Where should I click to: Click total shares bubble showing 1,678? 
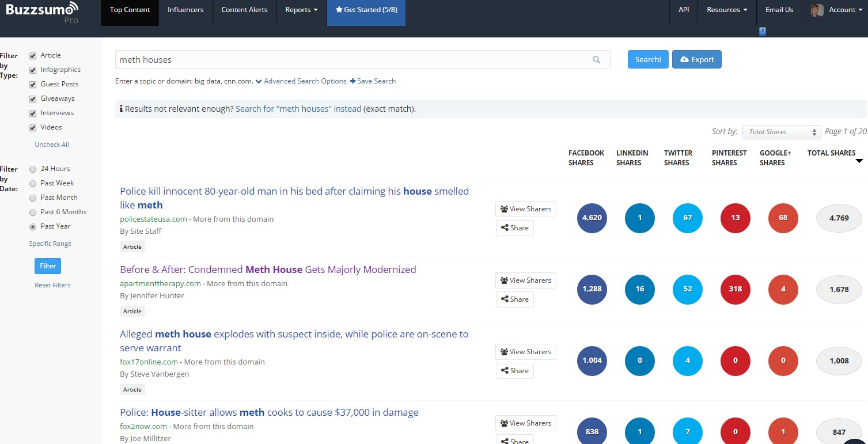(x=839, y=290)
